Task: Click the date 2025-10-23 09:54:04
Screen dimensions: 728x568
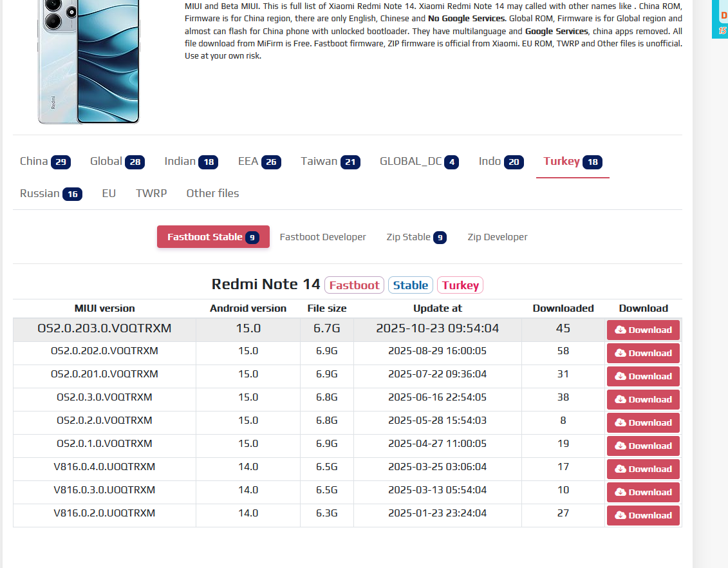Action: pyautogui.click(x=437, y=328)
